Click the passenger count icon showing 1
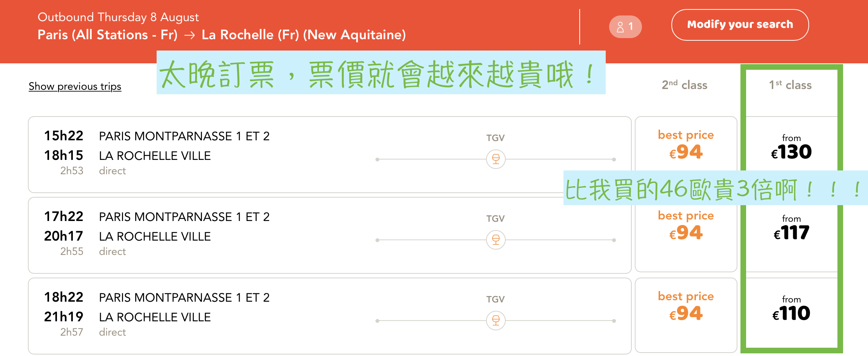This screenshot has height=356, width=868. pyautogui.click(x=625, y=27)
